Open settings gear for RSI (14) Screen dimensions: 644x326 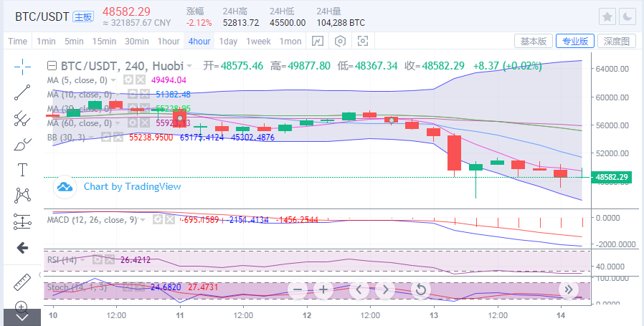[97, 260]
